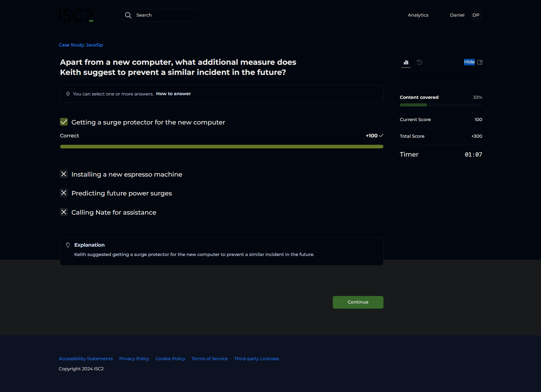Viewport: 541px width, 392px height.
Task: Toggle the Predicting future power surges checkbox
Action: coord(64,193)
